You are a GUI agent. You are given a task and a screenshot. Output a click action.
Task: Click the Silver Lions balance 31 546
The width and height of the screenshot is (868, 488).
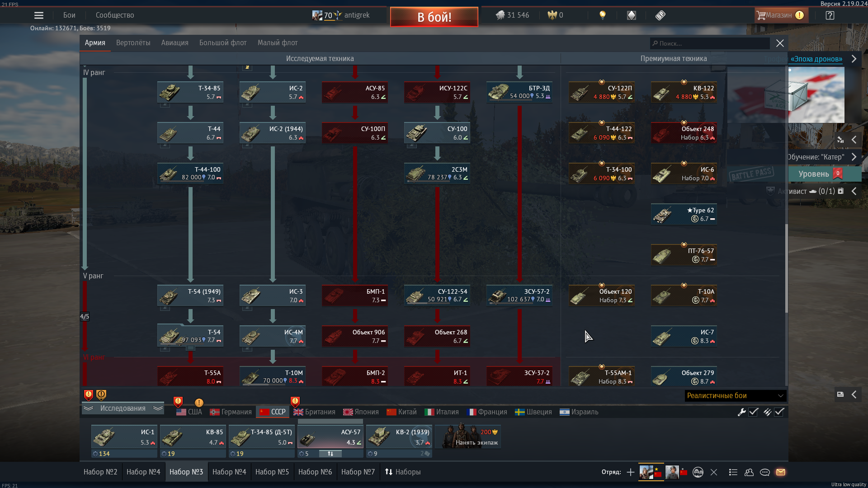coord(512,15)
